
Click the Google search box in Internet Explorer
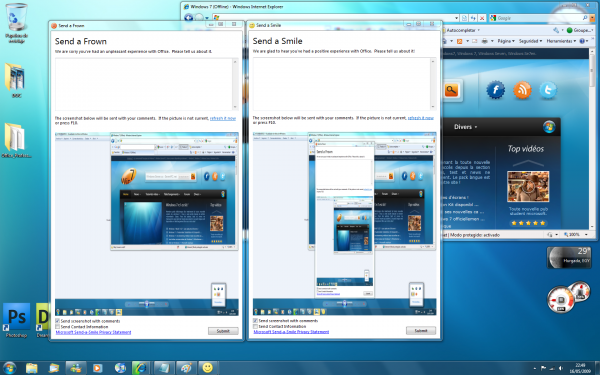538,18
